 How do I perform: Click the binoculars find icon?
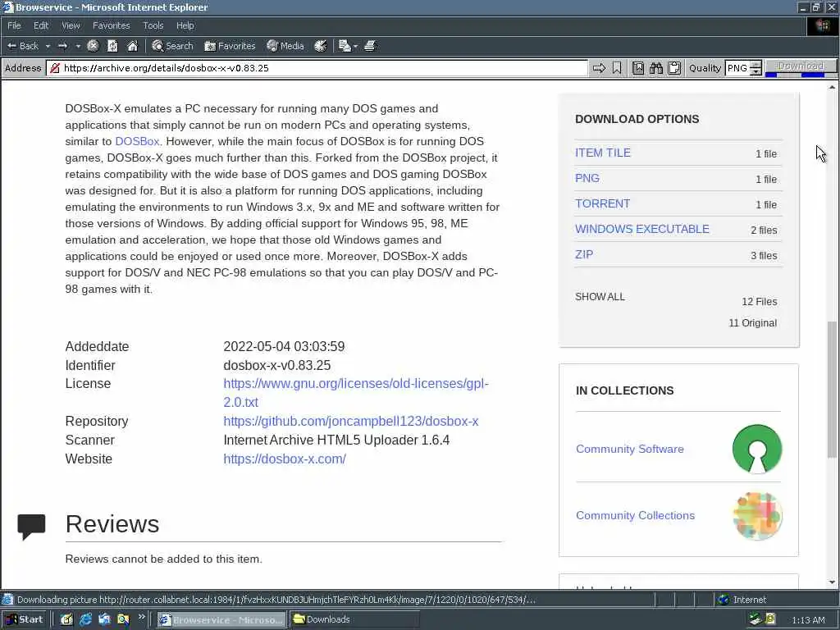(x=656, y=68)
